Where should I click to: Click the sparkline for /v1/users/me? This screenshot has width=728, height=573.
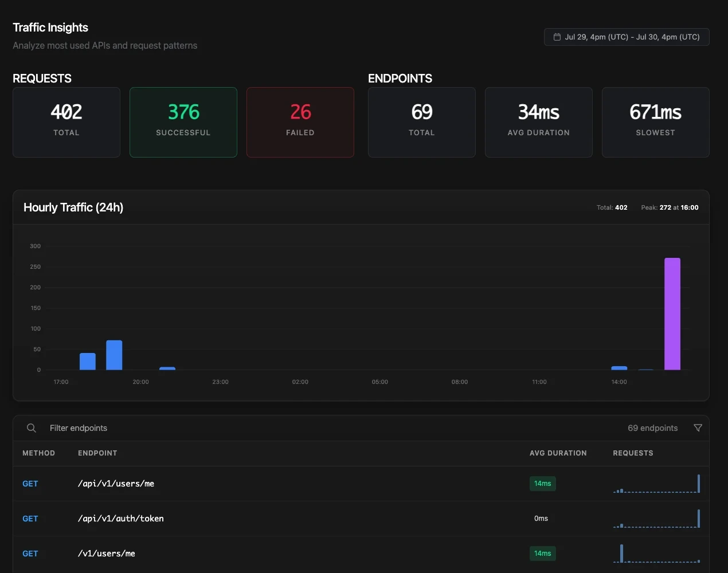656,554
